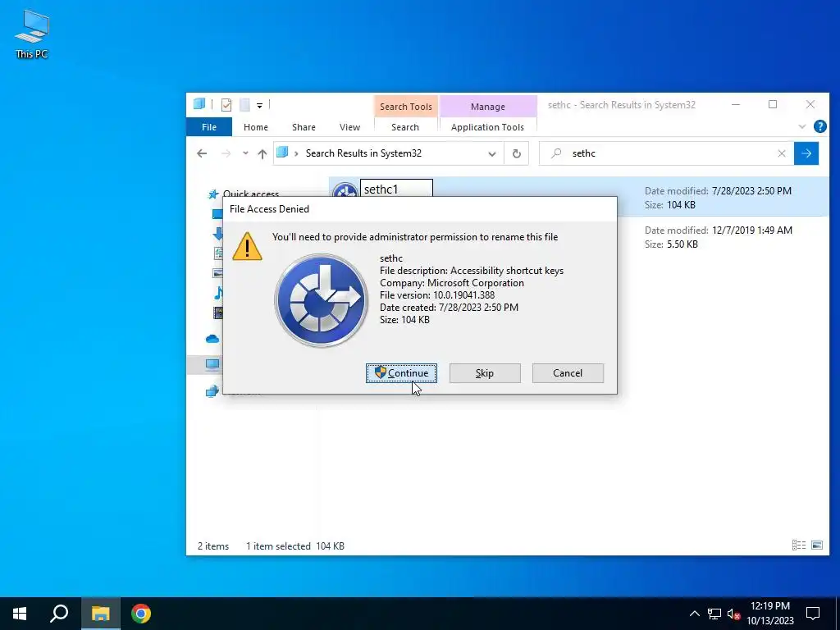Image resolution: width=840 pixels, height=630 pixels.
Task: Switch to large thumbnails view layout
Action: tap(817, 546)
